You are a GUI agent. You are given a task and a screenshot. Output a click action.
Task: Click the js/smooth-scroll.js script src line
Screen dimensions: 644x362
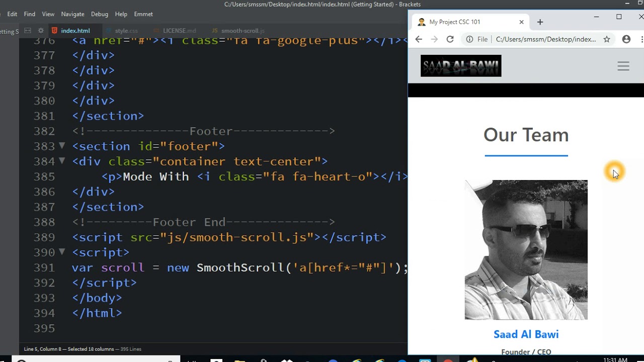click(x=229, y=237)
